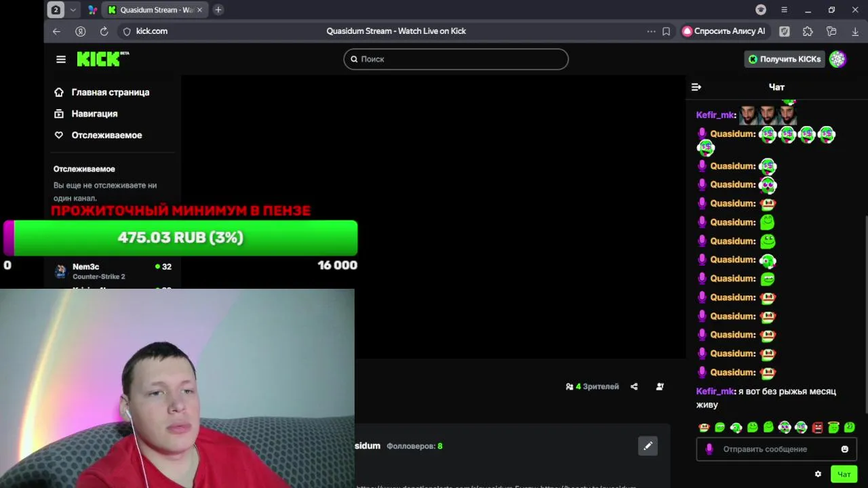This screenshot has height=488, width=868.
Task: Open the notes icon next to Алиса
Action: click(x=785, y=31)
